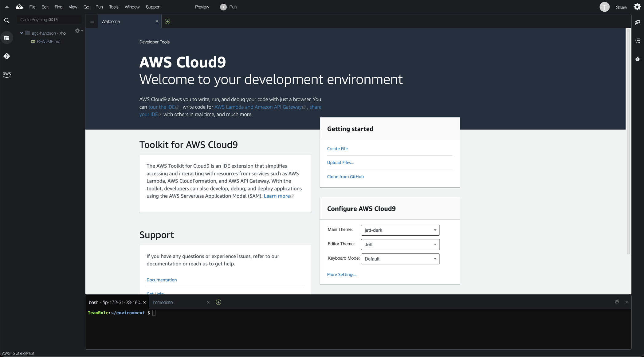Open the Debugger bug icon
Viewport: 644px width, 357px height.
point(638,59)
